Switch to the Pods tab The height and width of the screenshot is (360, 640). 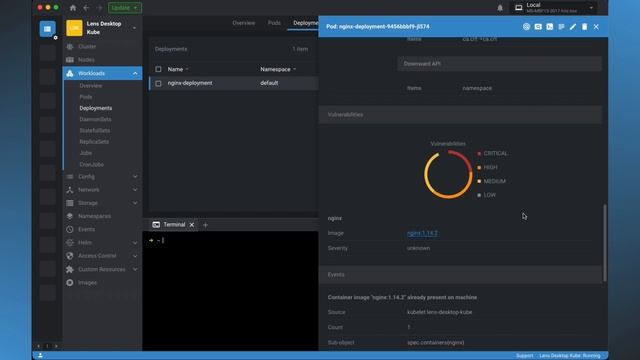[274, 23]
